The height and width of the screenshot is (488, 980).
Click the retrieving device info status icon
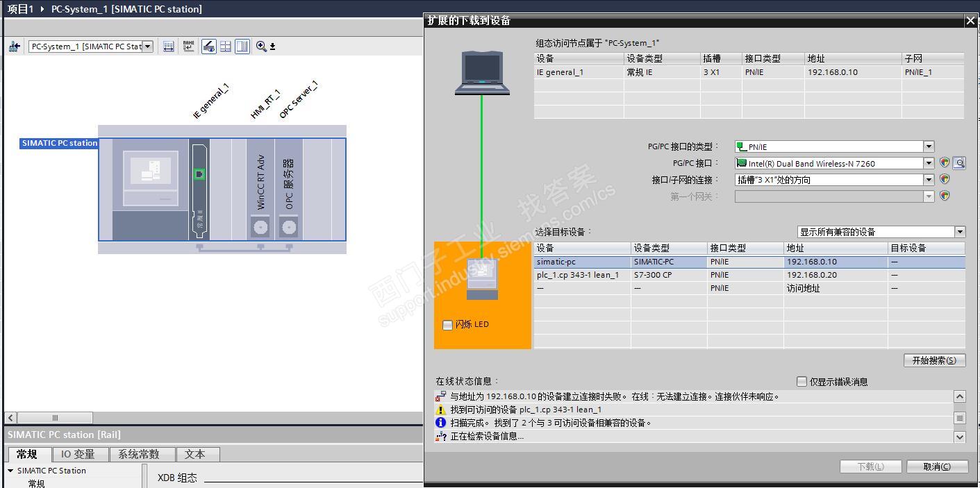pos(440,436)
